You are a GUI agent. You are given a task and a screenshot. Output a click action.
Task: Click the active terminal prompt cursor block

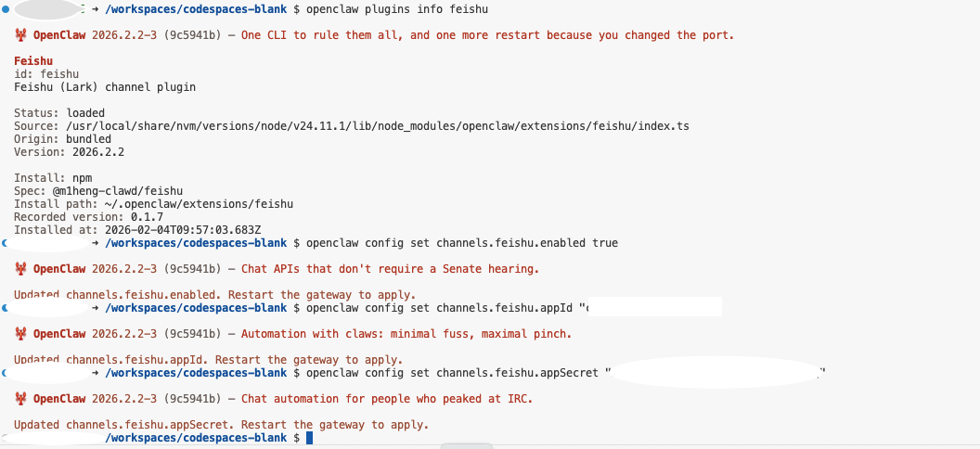coord(309,438)
